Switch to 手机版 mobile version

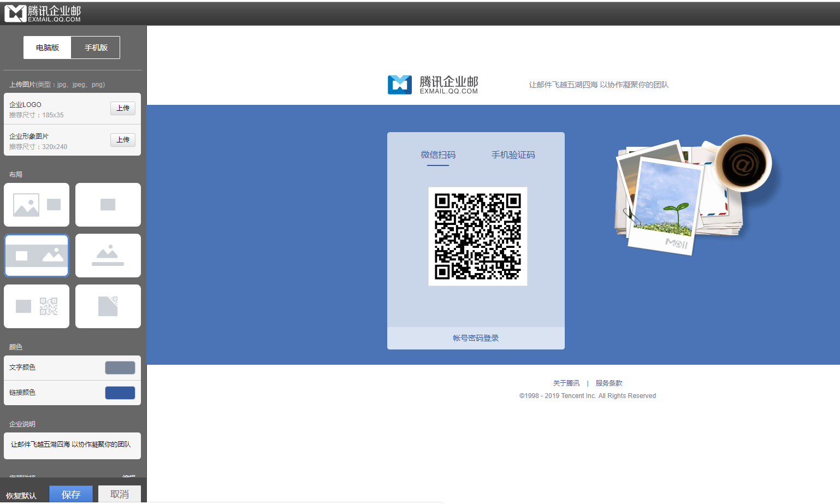click(96, 48)
